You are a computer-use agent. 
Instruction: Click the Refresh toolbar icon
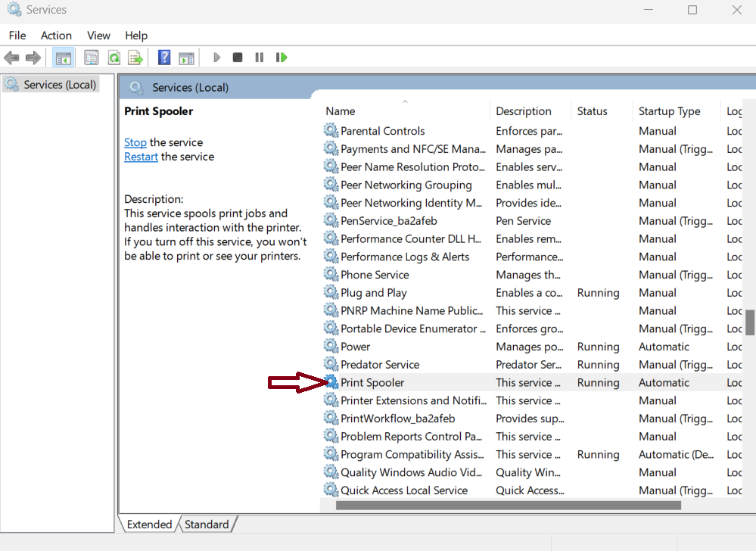[x=114, y=58]
